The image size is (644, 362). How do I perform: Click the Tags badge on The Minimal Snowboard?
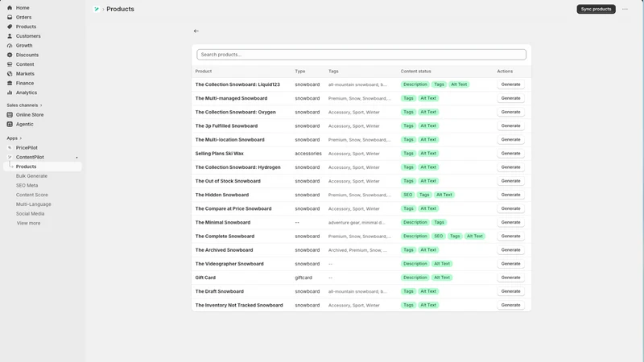coord(439,223)
